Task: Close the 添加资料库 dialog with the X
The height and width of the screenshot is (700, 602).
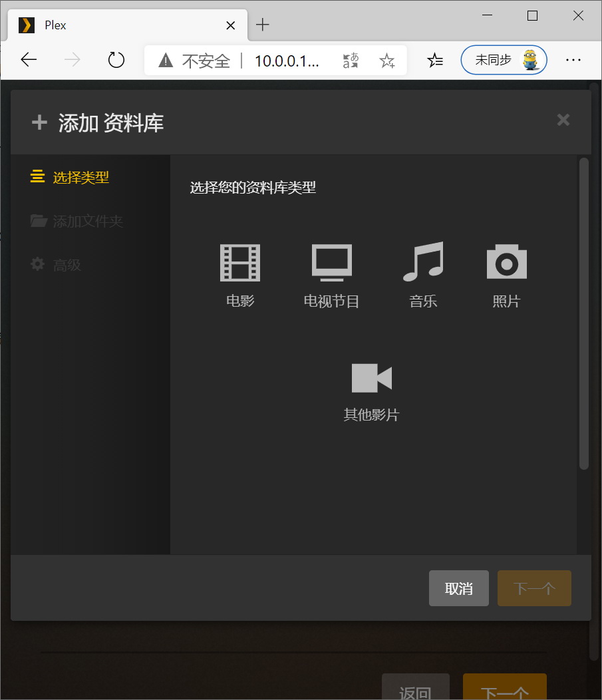Action: [x=563, y=120]
